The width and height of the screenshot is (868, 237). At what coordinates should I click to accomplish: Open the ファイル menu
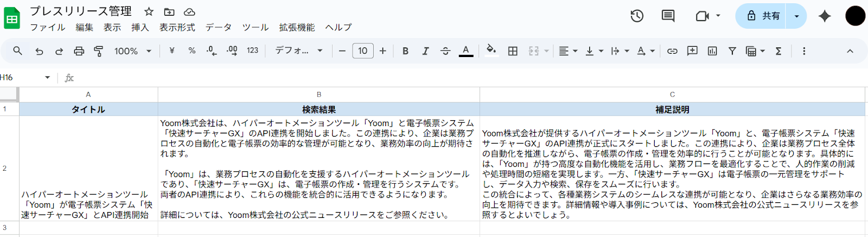pos(47,27)
